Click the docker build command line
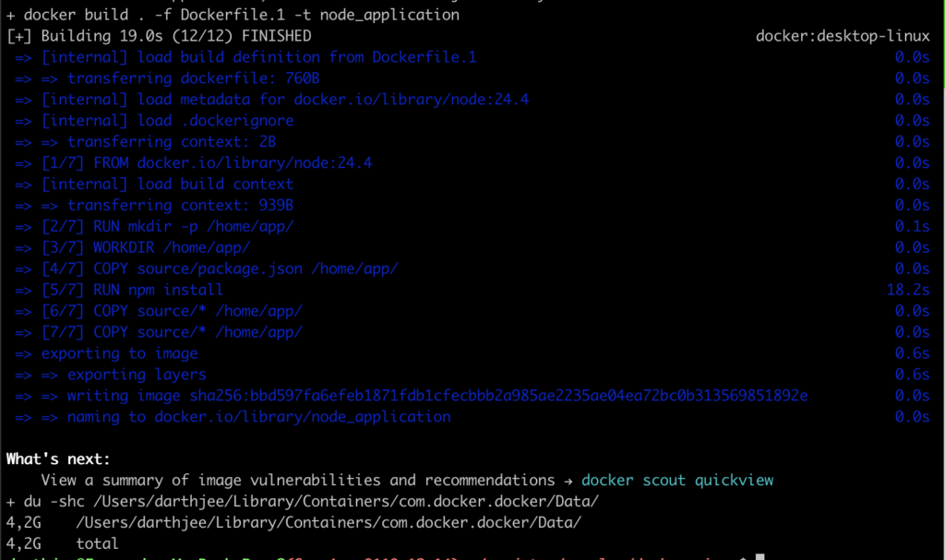Screen dimensions: 945x560 [236, 15]
